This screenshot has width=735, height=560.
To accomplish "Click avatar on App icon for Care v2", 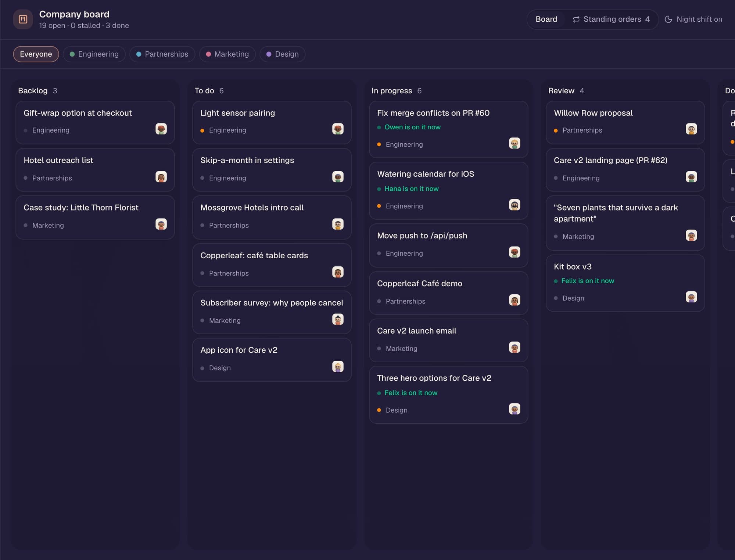I will pyautogui.click(x=338, y=367).
